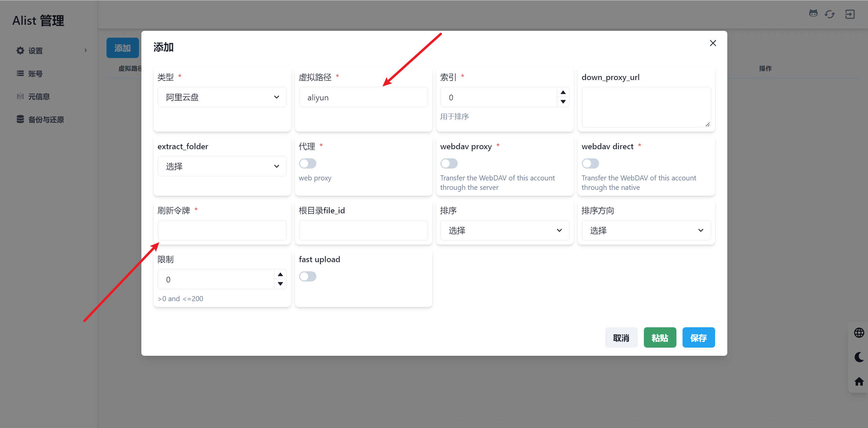Viewport: 868px width, 428px height.
Task: Click the 刷新令牌 input field
Action: (222, 231)
